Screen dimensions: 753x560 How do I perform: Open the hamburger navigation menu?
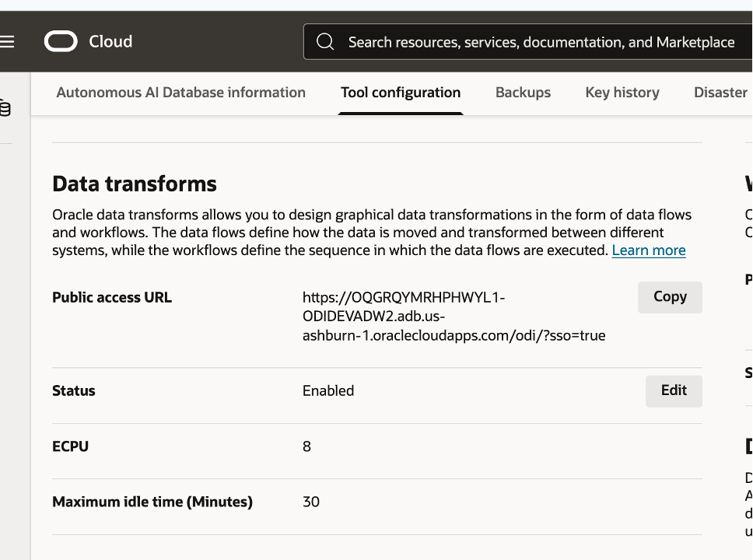(7, 42)
